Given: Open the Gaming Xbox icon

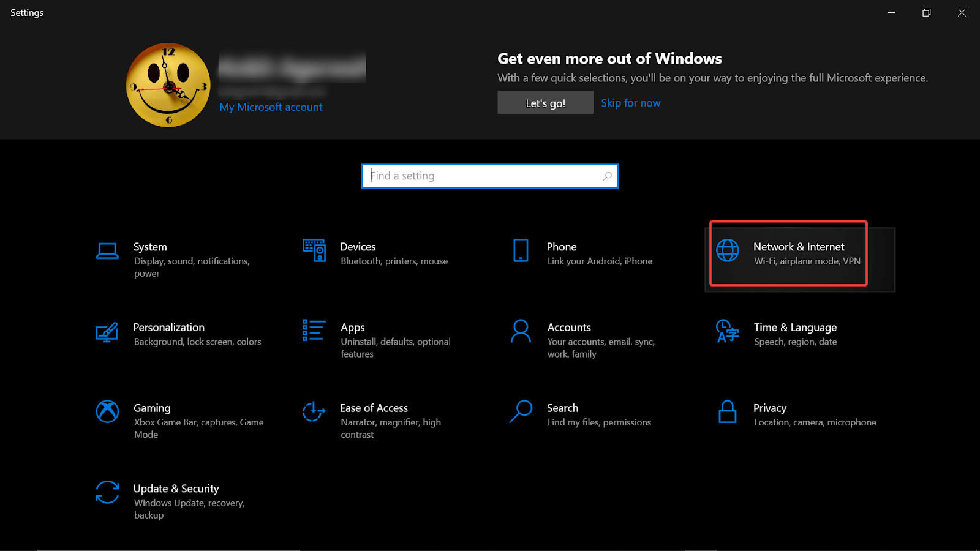Looking at the screenshot, I should (x=107, y=411).
